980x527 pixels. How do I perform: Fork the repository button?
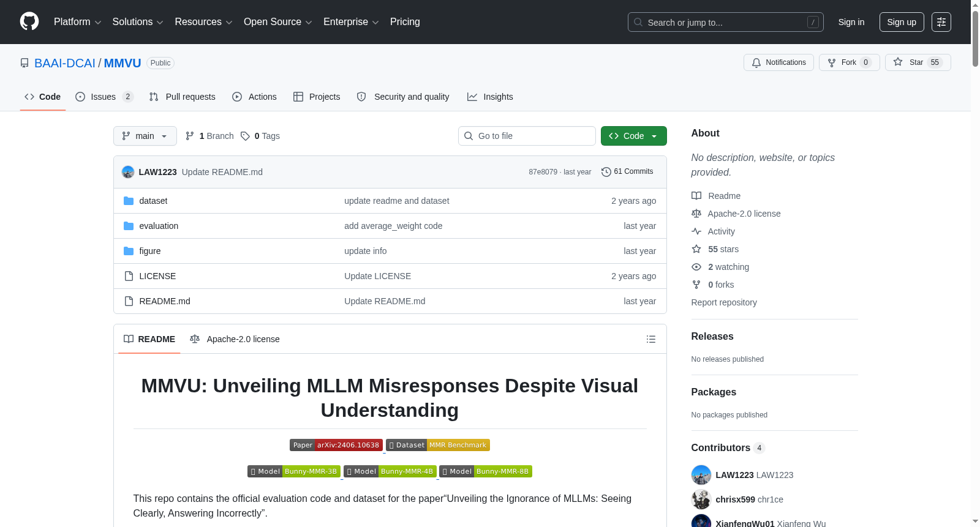[849, 62]
